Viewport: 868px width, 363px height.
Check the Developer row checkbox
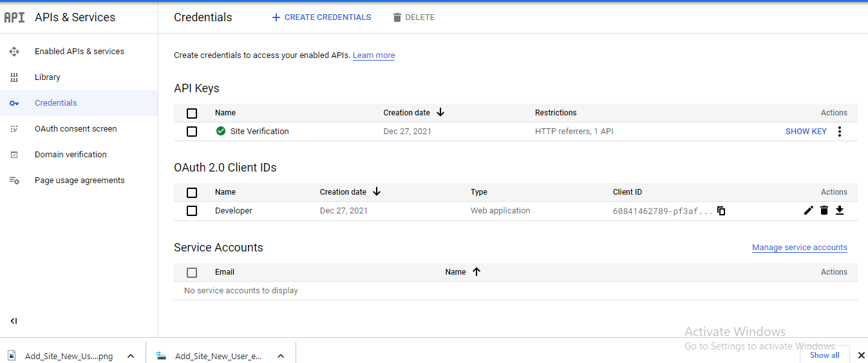pos(192,211)
